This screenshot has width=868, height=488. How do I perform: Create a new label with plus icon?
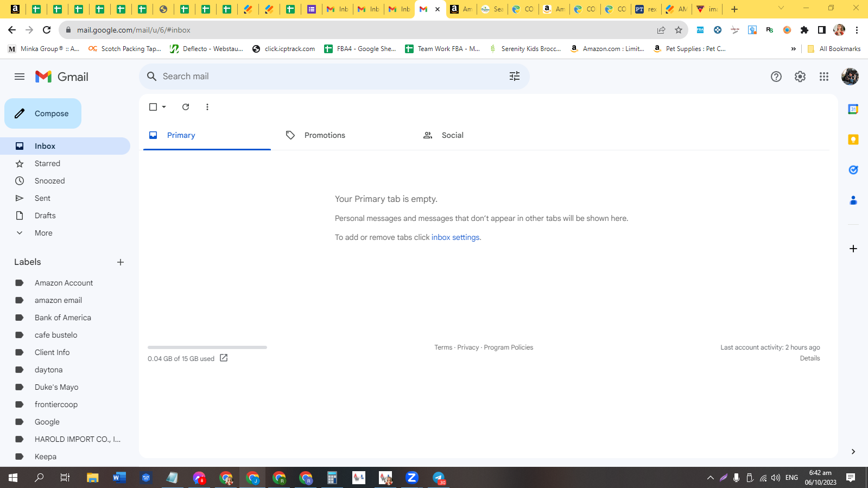[121, 262]
